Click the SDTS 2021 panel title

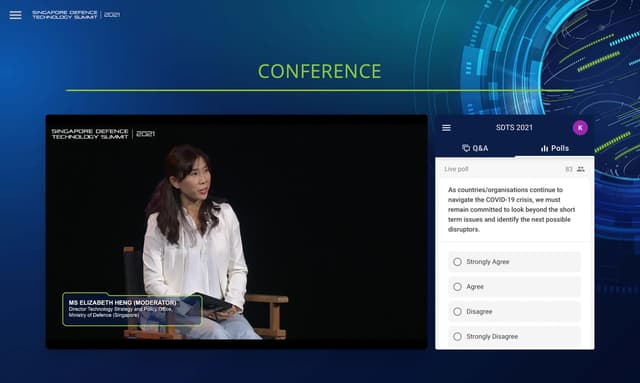click(x=514, y=127)
